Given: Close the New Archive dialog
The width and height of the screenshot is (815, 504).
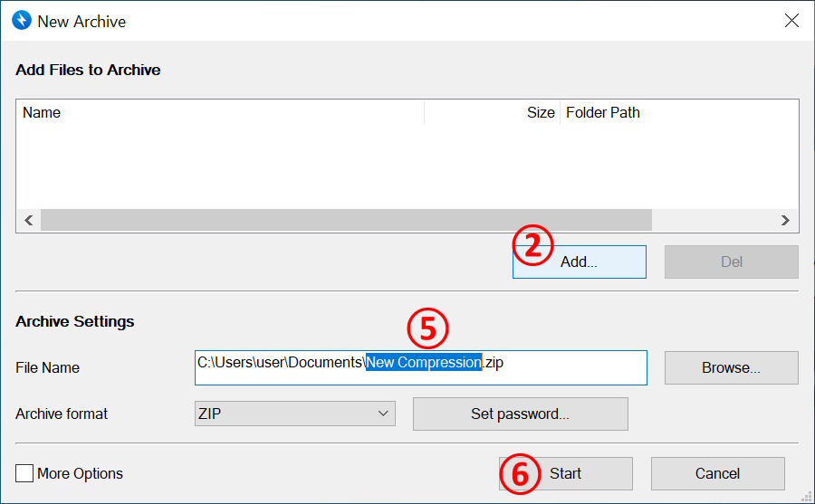Looking at the screenshot, I should point(791,20).
